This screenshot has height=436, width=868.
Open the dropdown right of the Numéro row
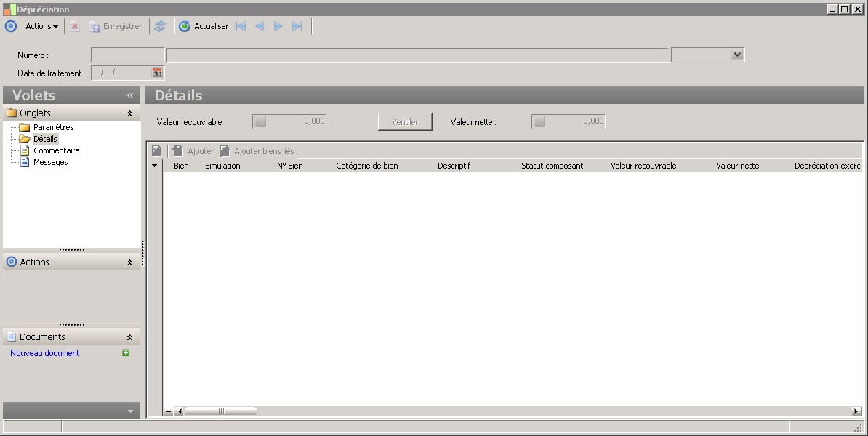(737, 54)
